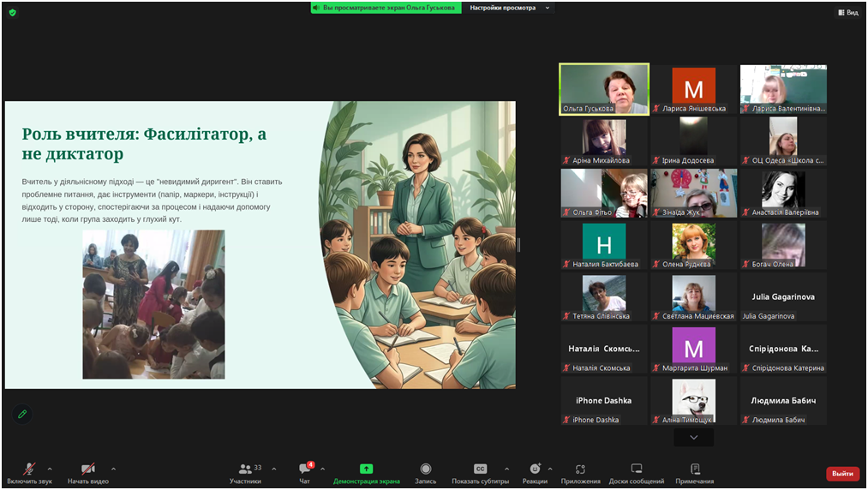Open the Участники participants panel
This screenshot has width=868, height=490.
[246, 469]
